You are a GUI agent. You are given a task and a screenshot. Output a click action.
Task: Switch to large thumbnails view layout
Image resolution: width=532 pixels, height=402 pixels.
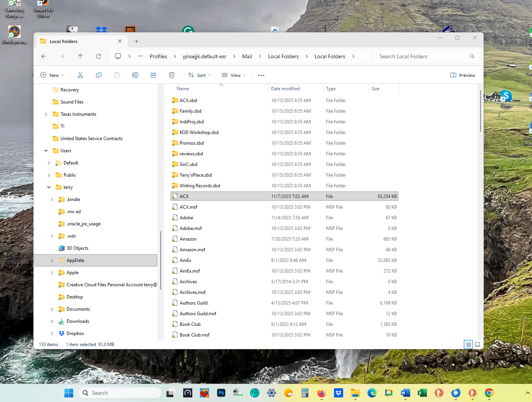(x=478, y=345)
